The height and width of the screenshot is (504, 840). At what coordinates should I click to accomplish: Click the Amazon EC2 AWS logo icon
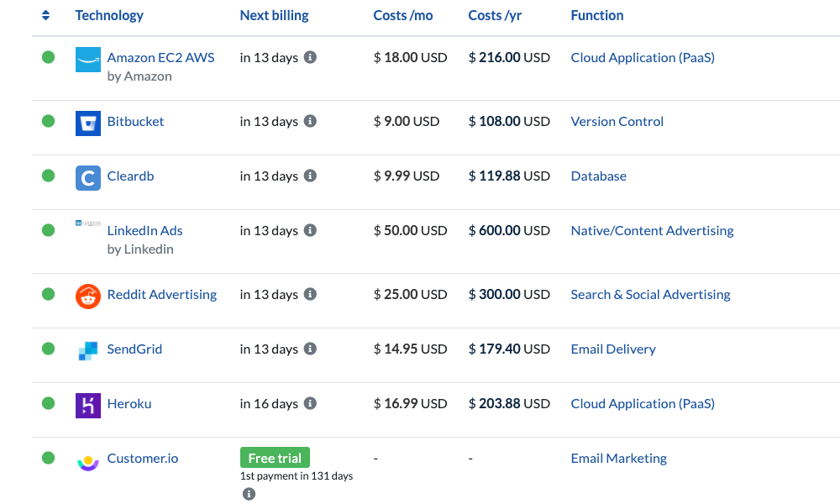(88, 60)
